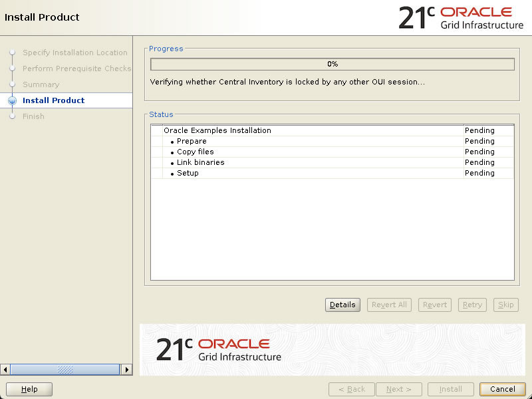Select the Link binaries status row
The image size is (532, 399).
point(332,162)
